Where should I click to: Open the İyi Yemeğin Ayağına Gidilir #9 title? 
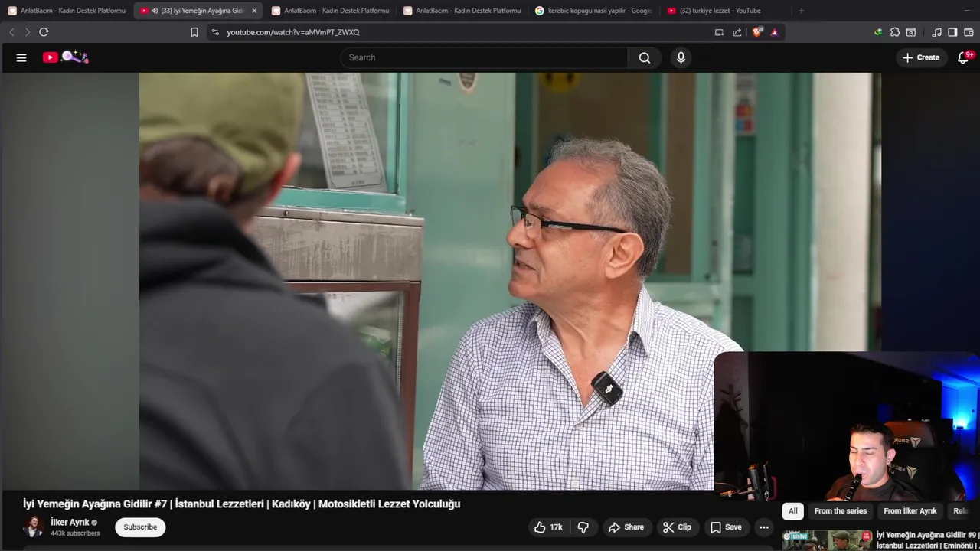927,540
